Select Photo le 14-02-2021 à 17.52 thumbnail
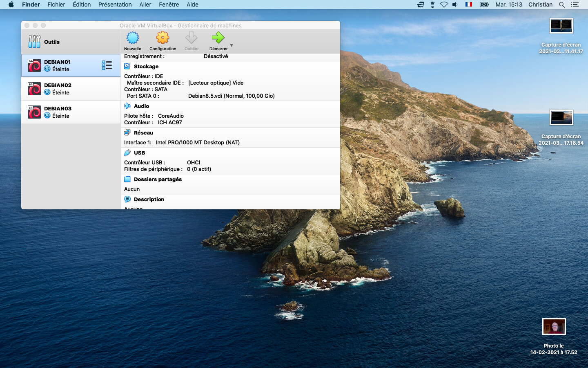The width and height of the screenshot is (588, 368). 554,326
